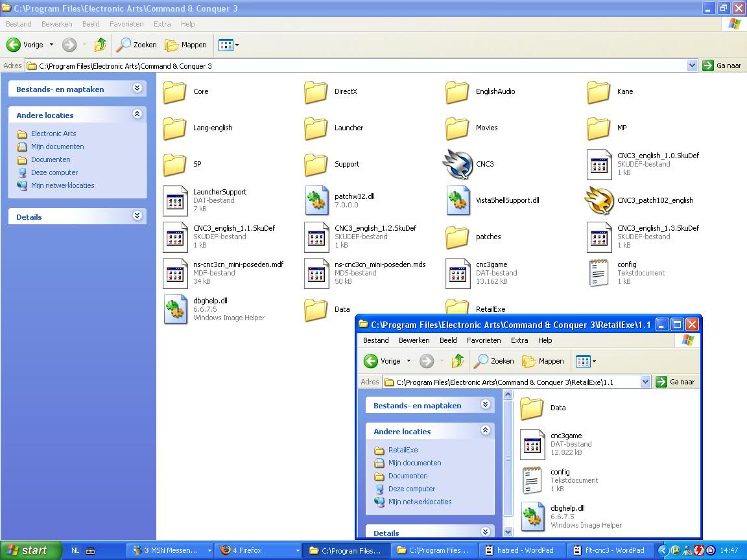The image size is (747, 560).
Task: Open the address bar dropdown in main window
Action: 692,65
